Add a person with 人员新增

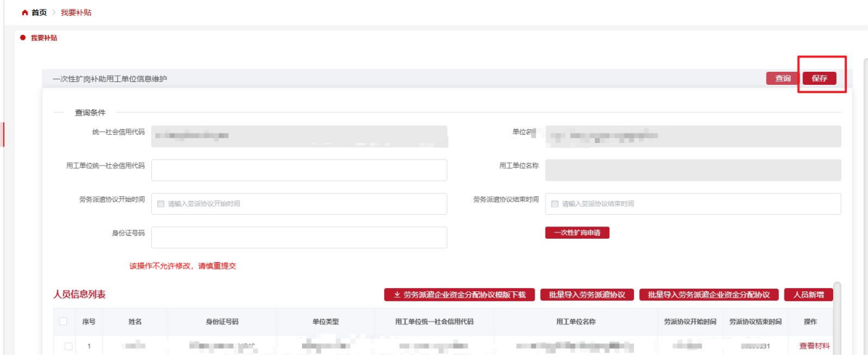(808, 295)
